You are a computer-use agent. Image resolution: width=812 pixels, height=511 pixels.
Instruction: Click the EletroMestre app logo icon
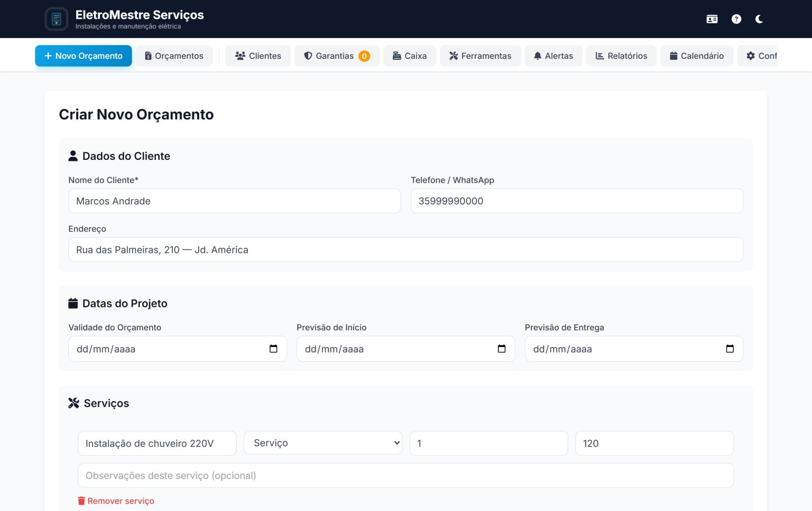click(56, 19)
